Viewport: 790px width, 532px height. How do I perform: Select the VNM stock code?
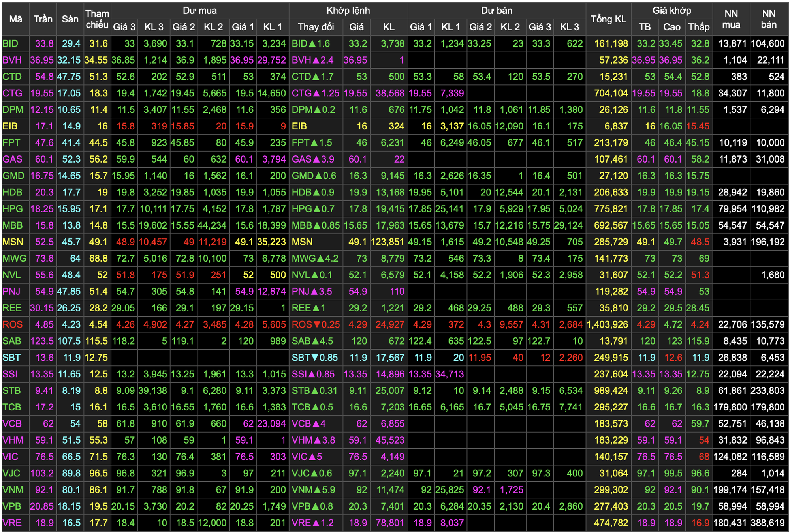coord(13,490)
